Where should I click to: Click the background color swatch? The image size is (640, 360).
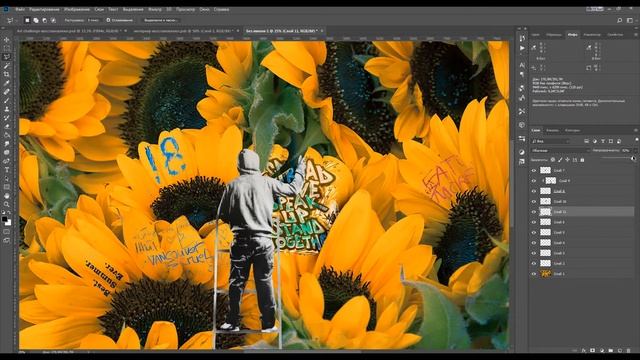[8, 223]
